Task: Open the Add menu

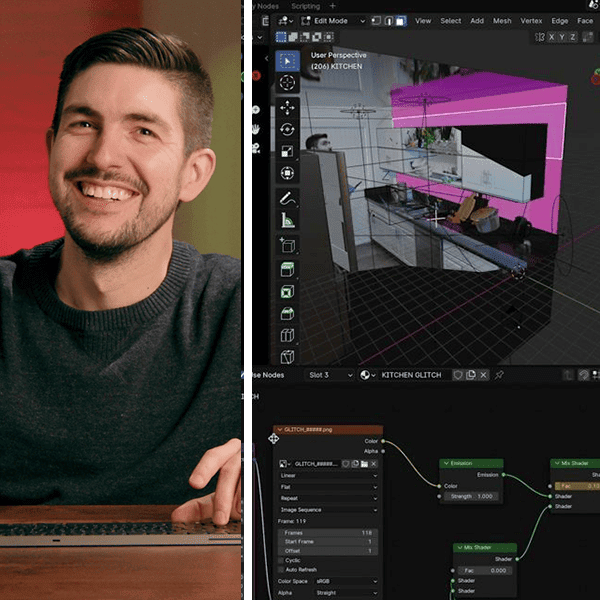Action: [x=477, y=21]
